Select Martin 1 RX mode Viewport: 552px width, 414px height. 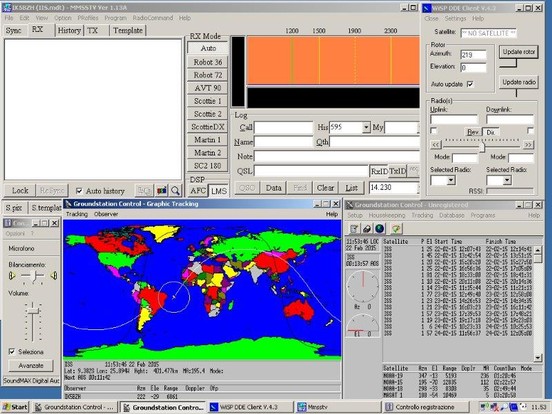click(208, 140)
